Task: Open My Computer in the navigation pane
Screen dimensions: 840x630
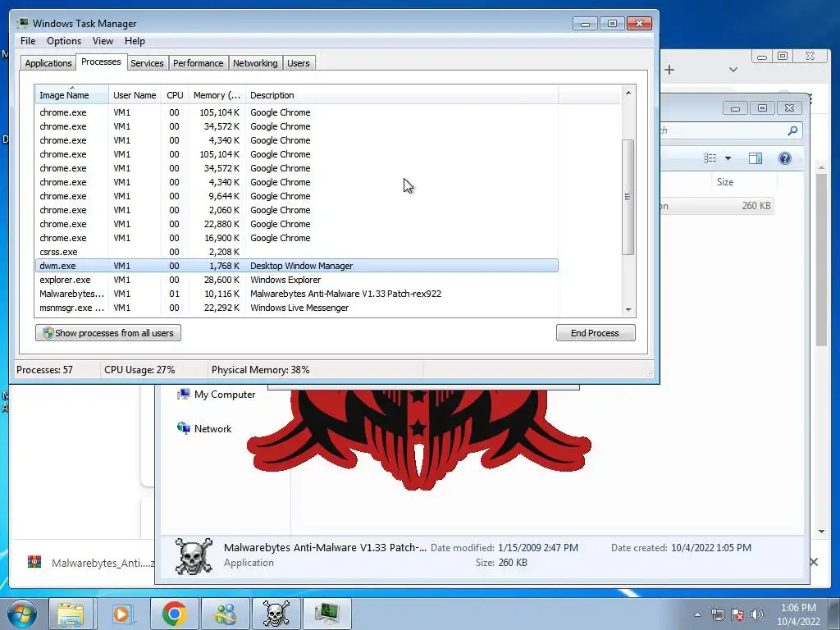Action: pos(217,395)
